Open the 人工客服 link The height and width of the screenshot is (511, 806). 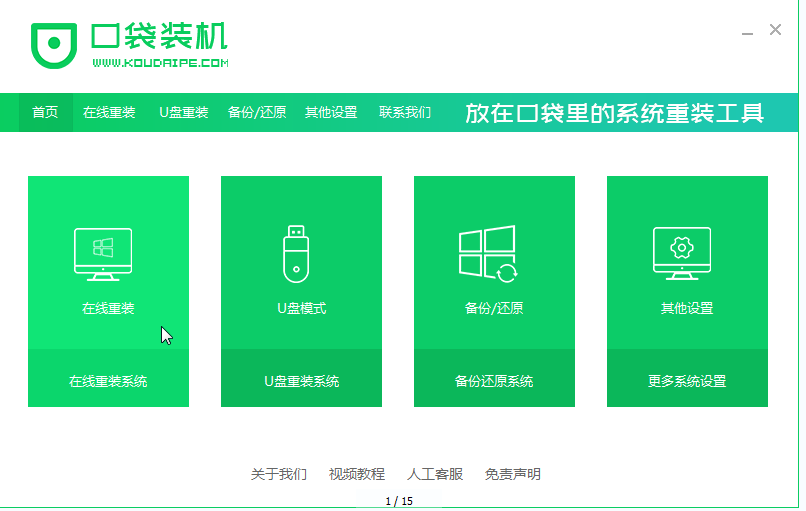pyautogui.click(x=435, y=474)
